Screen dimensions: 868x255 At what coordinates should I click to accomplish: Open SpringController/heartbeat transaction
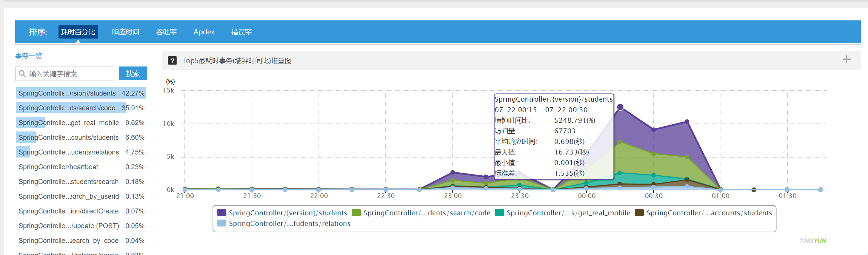(58, 167)
